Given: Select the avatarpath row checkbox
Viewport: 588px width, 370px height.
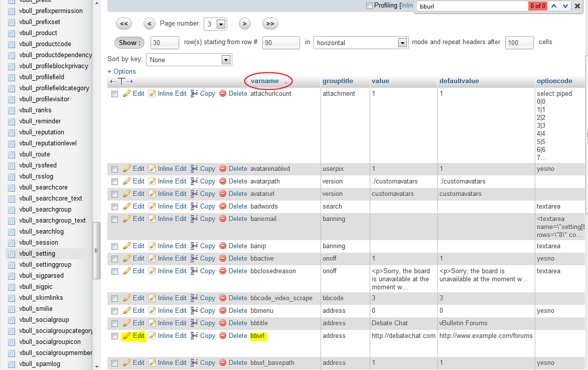Looking at the screenshot, I should click(115, 182).
